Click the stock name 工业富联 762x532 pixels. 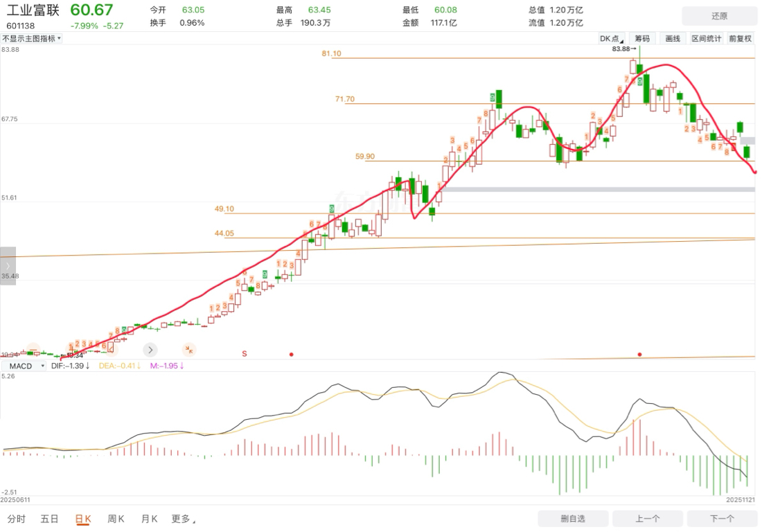point(33,10)
